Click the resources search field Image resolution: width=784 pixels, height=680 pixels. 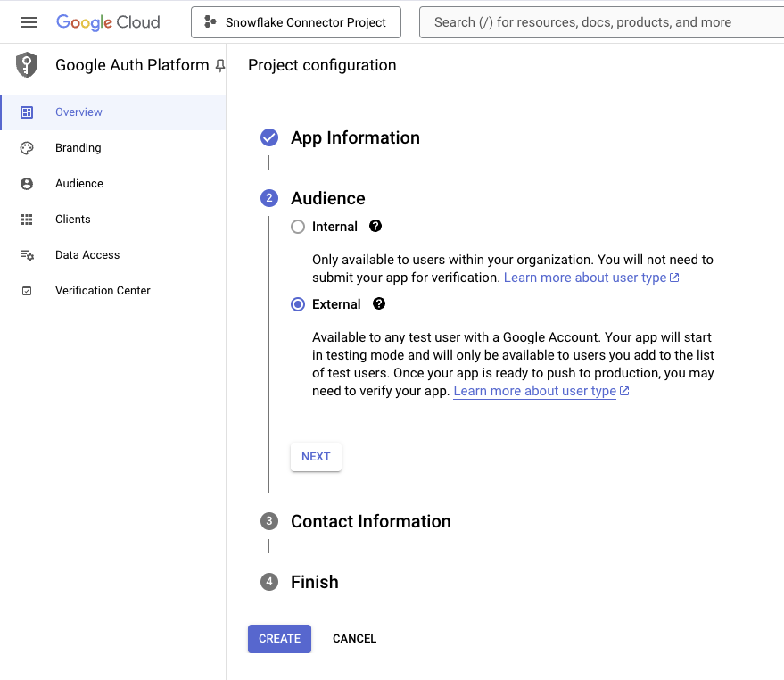[598, 22]
